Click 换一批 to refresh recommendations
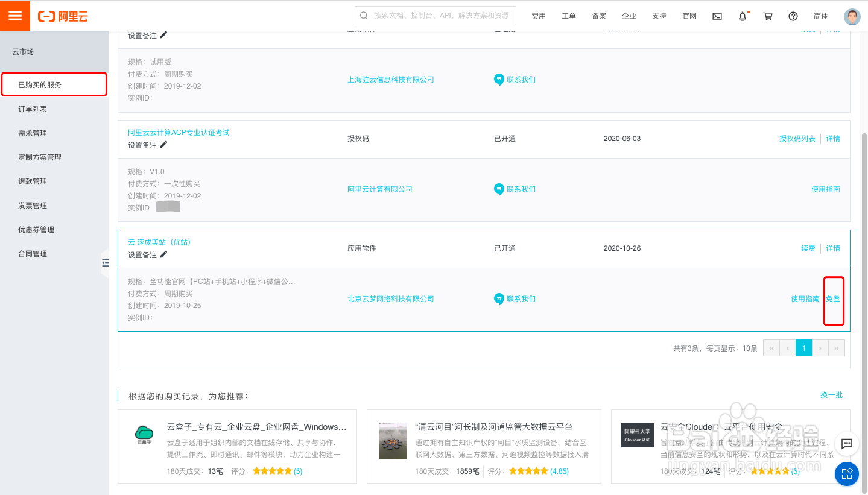The height and width of the screenshot is (495, 868). click(831, 395)
